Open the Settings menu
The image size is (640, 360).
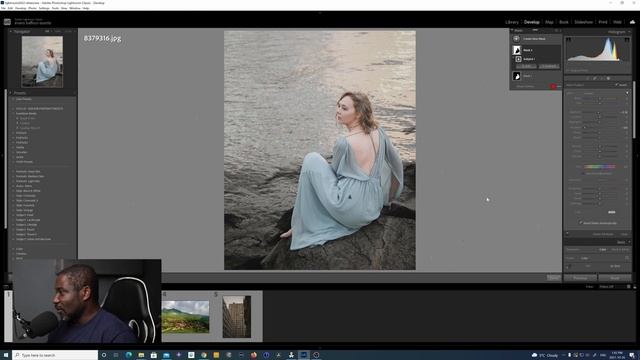coord(44,8)
